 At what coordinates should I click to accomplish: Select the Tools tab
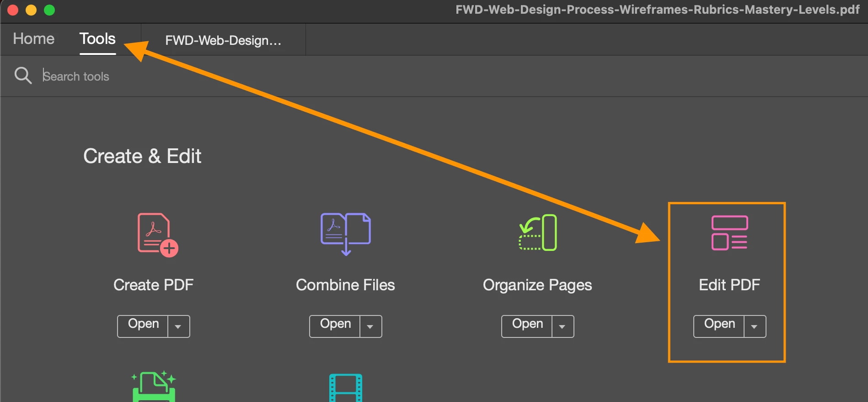[x=97, y=39]
